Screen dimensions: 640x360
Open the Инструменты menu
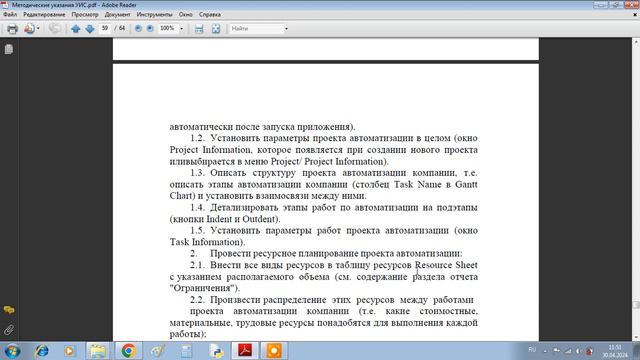pyautogui.click(x=154, y=14)
